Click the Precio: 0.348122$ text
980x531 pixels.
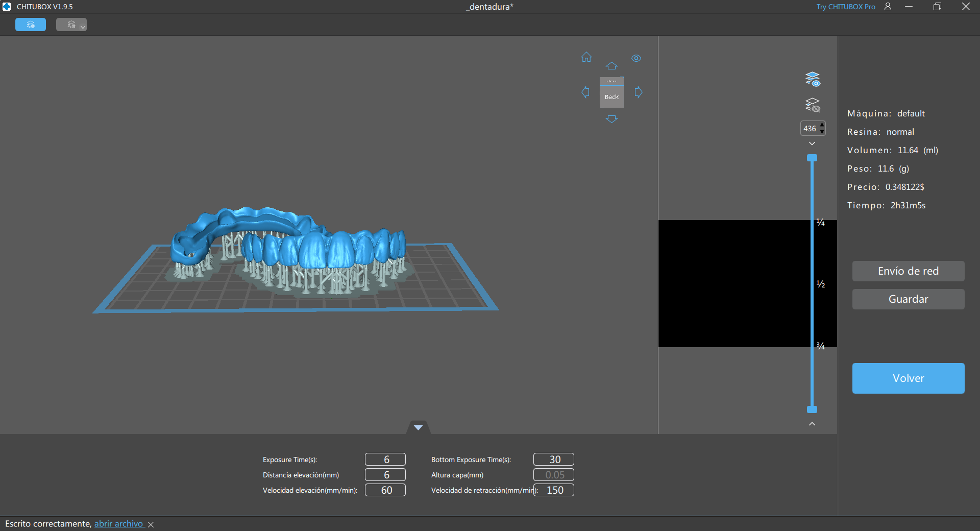886,187
